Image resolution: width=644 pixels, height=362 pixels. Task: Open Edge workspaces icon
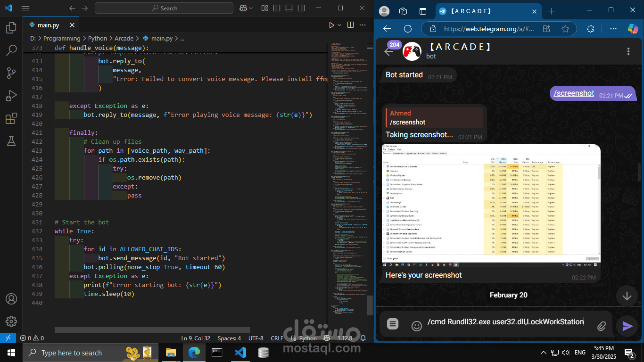(403, 11)
